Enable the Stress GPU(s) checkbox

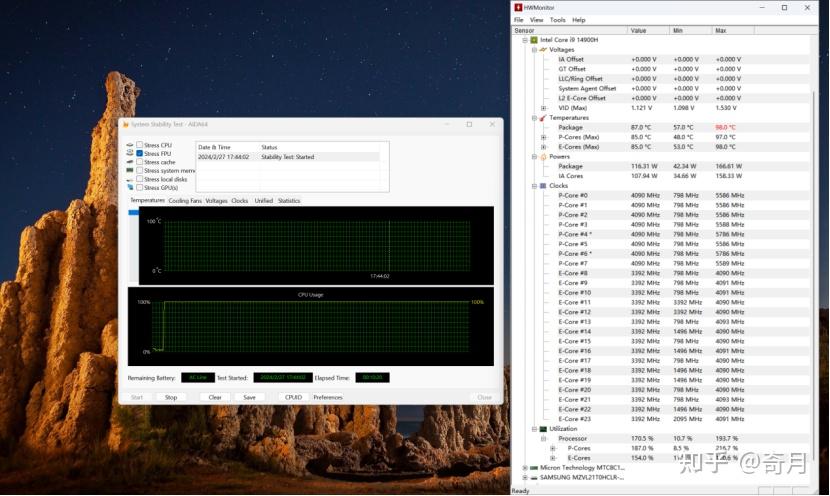(140, 187)
